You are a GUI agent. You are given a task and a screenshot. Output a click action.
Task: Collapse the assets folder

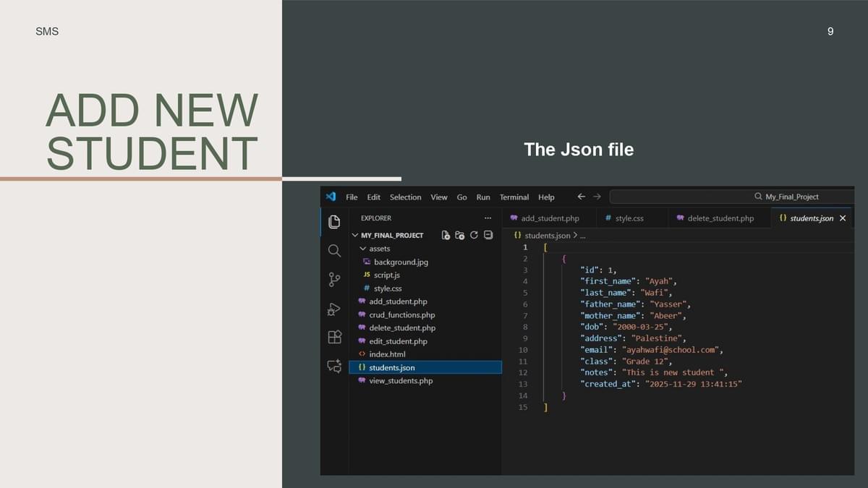(x=362, y=249)
